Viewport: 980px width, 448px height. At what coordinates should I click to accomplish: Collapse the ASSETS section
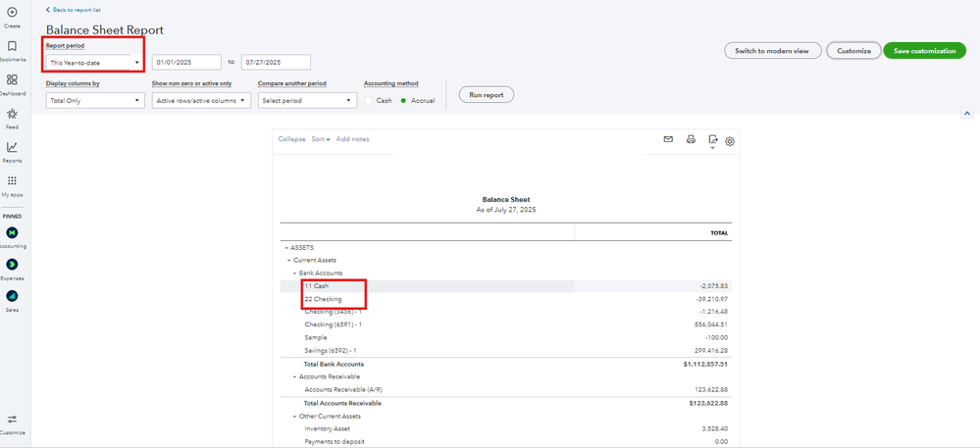[x=283, y=247]
